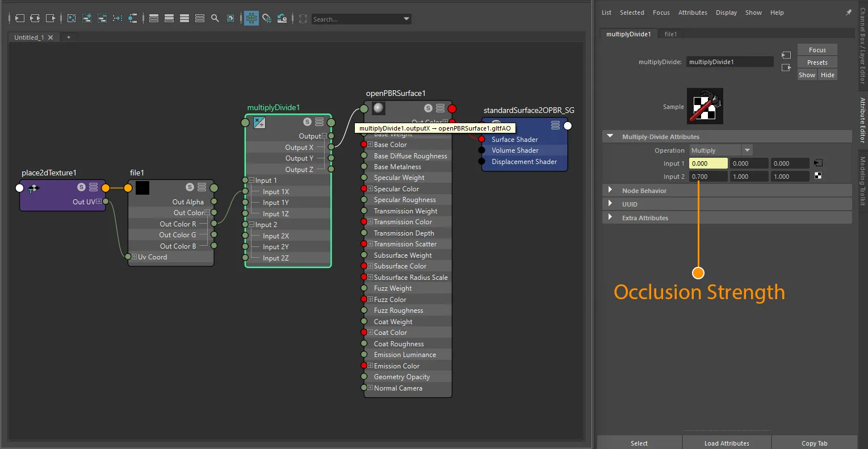Click openPBRSurface1 sphere material swatch
Screen dimensions: 868x449
pyautogui.click(x=379, y=108)
